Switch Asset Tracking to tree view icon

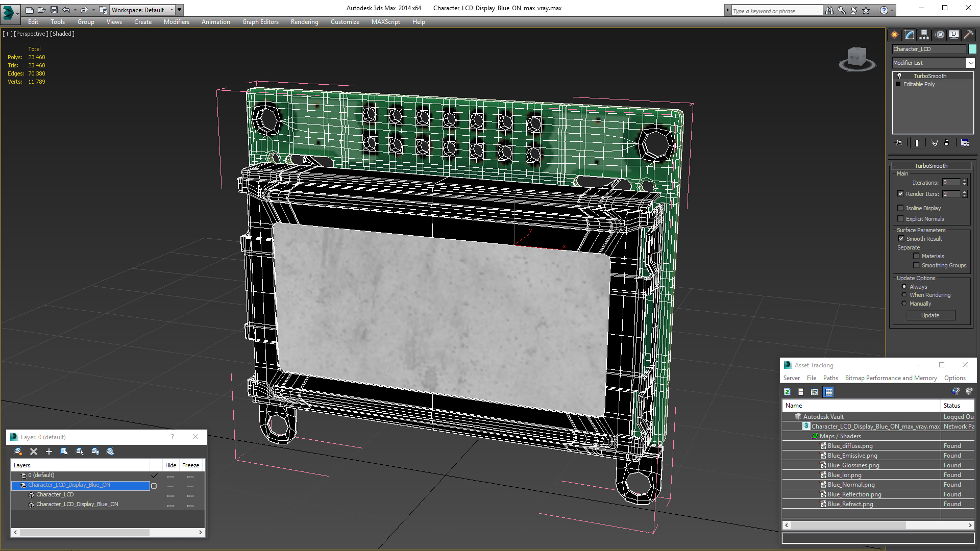815,392
